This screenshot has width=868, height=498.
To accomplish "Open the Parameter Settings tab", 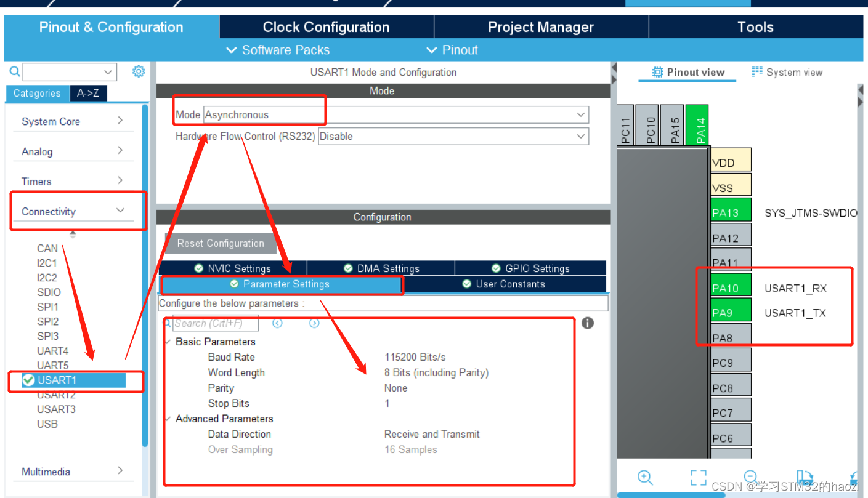I will [280, 284].
